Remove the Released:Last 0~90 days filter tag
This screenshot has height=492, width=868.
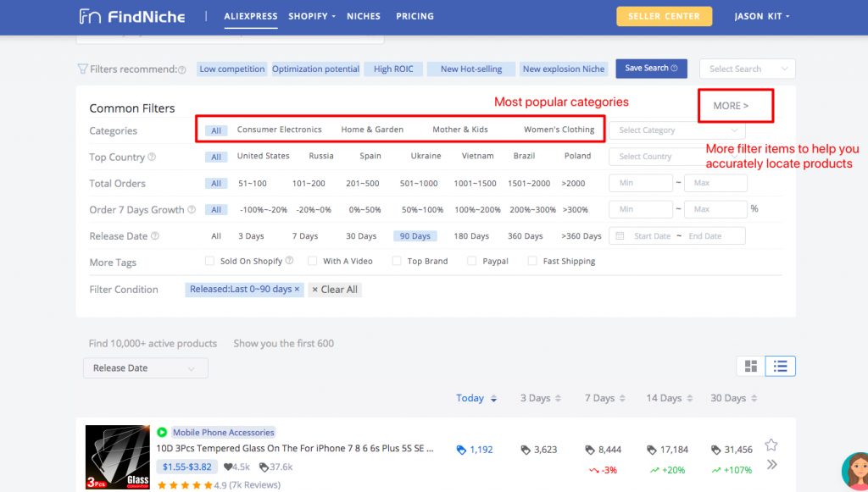coord(297,289)
